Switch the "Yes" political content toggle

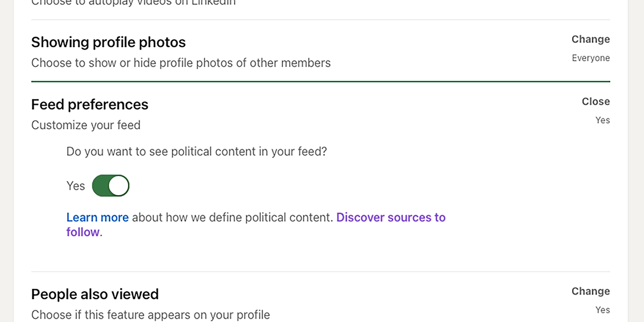click(111, 185)
